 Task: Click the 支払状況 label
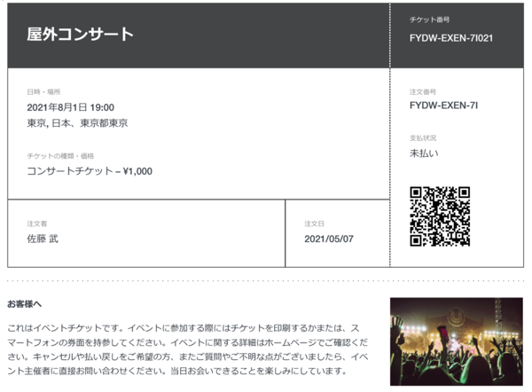[x=423, y=137]
